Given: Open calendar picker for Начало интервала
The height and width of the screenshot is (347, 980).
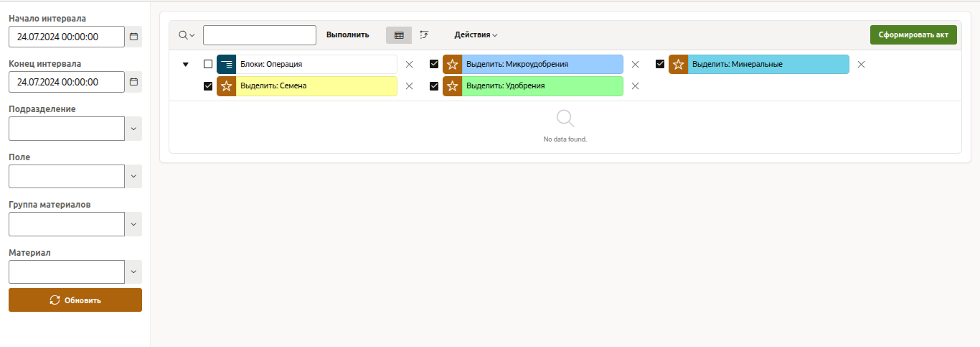Looking at the screenshot, I should coord(133,36).
